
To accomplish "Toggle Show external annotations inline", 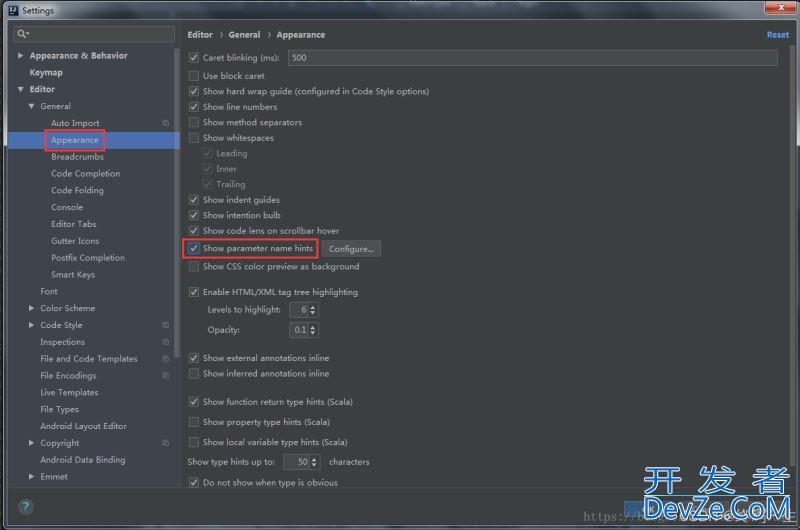I will 194,358.
